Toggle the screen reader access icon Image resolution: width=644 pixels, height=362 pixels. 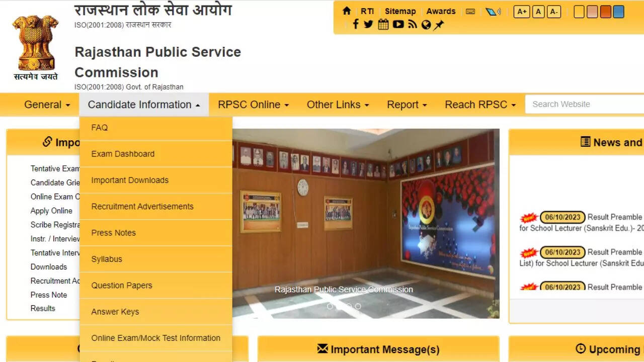click(494, 11)
